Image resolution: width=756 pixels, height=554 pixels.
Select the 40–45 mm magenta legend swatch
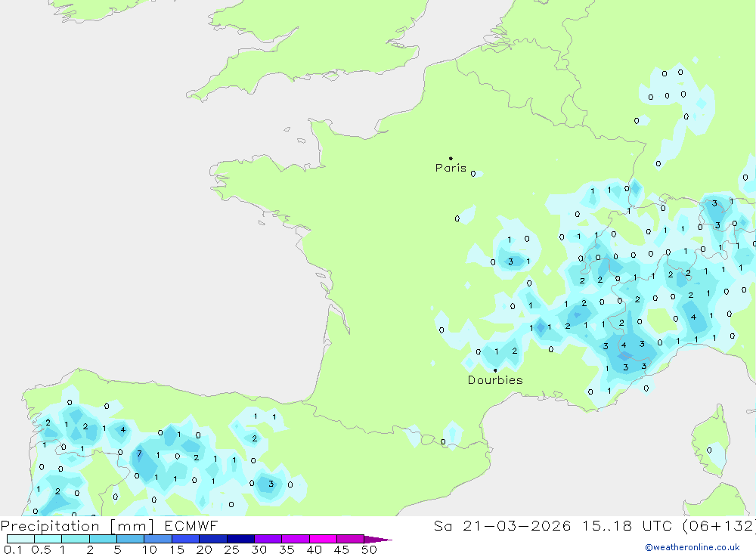tap(323, 539)
